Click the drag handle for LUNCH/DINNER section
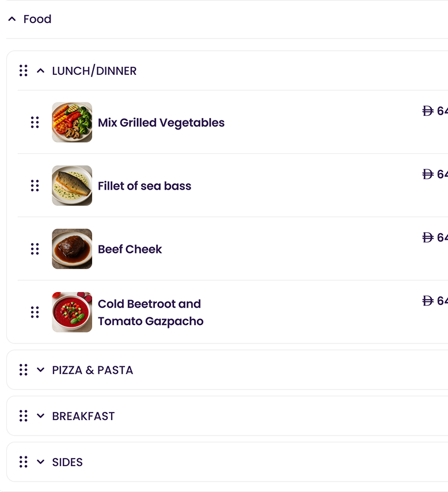Viewport: 448px width, 492px height. [24, 70]
